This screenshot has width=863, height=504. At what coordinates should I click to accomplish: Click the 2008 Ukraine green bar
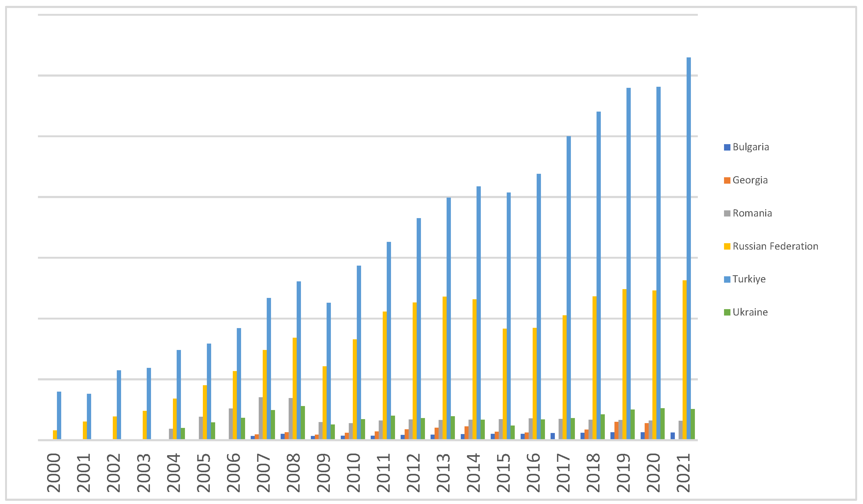click(x=303, y=423)
